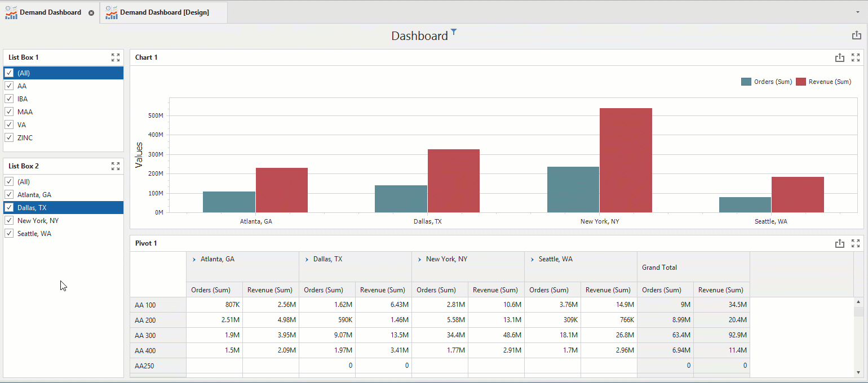
Task: Maximize the List Box 2 panel
Action: coord(116,166)
